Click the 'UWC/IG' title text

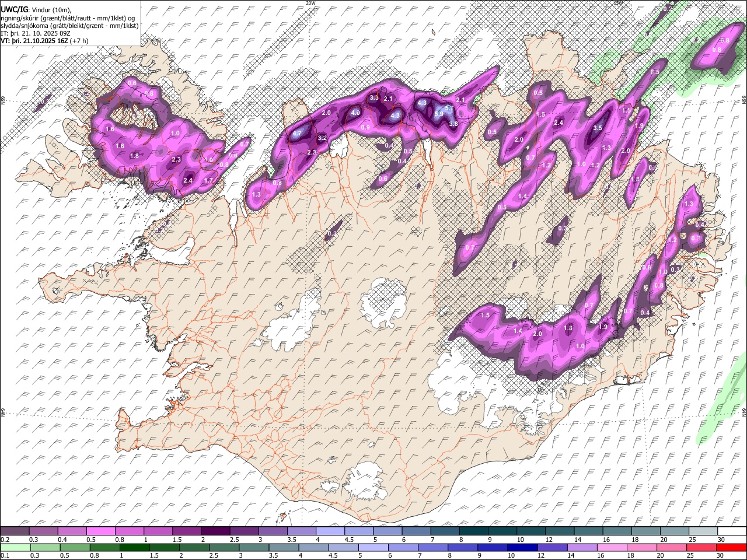tap(14, 9)
